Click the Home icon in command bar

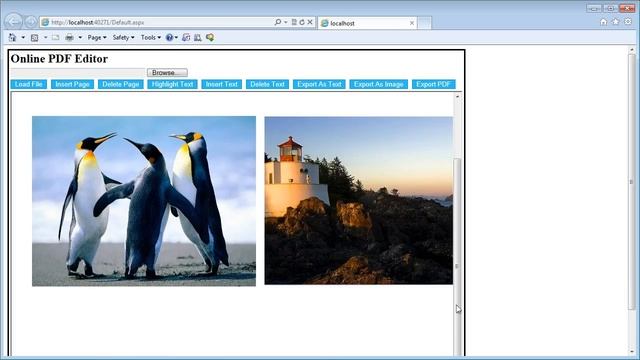(13, 38)
